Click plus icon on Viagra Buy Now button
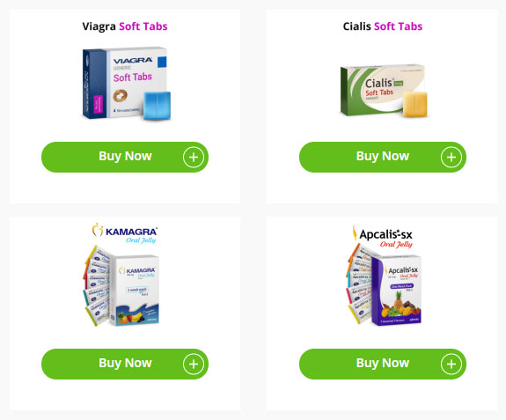506x420 pixels. point(194,158)
